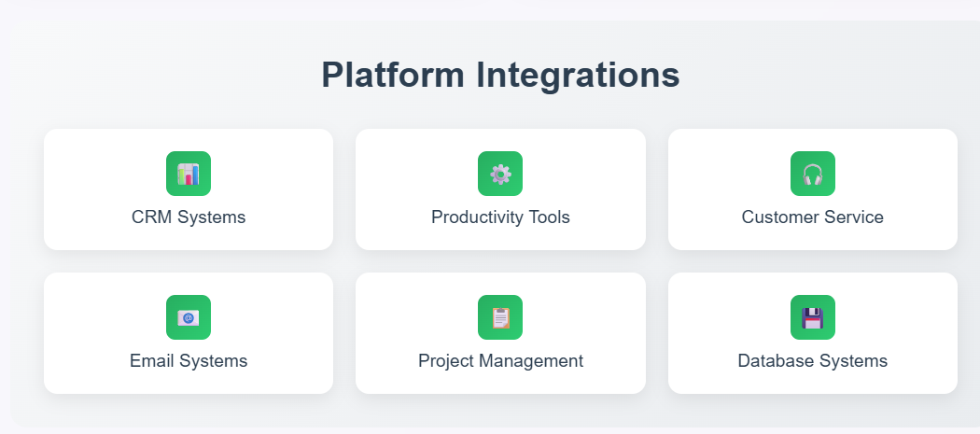Click the CRM Systems bar chart icon
Screen dimensions: 980x434
(189, 174)
